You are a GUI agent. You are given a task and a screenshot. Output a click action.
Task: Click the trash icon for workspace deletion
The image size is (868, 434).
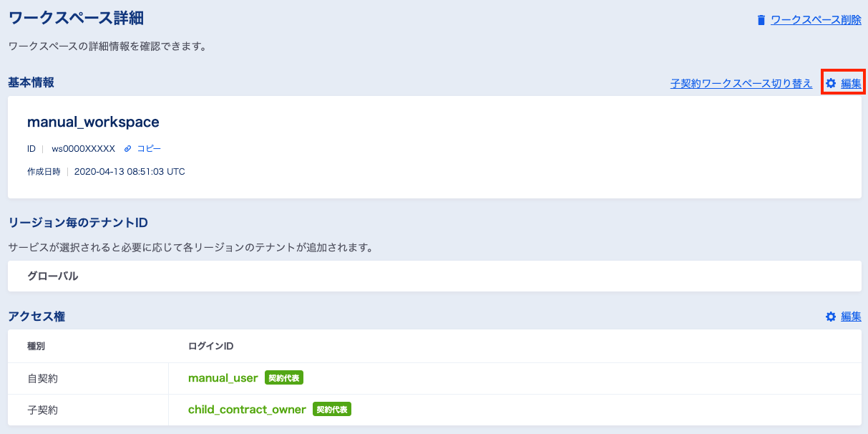pos(761,20)
